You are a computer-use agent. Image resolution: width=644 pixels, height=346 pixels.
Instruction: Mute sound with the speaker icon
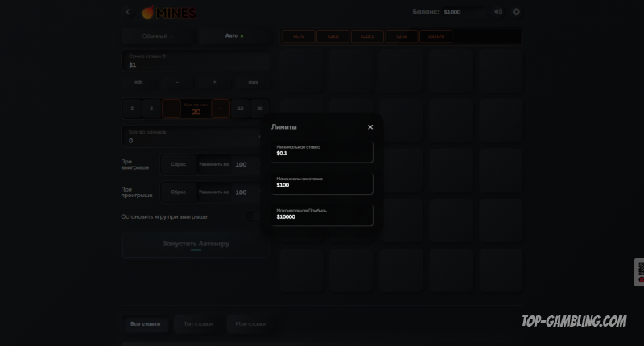pos(497,12)
